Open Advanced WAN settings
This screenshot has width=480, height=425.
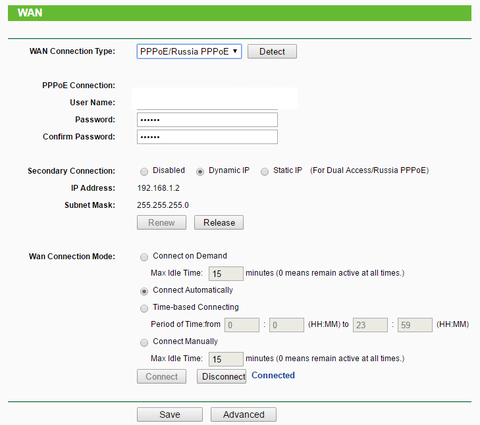click(244, 415)
